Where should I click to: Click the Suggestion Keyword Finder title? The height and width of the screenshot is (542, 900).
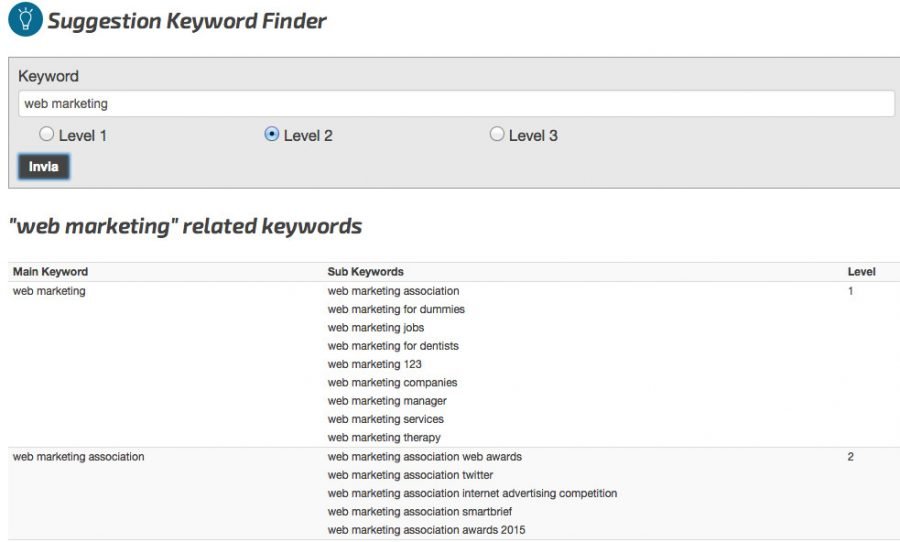coord(187,21)
